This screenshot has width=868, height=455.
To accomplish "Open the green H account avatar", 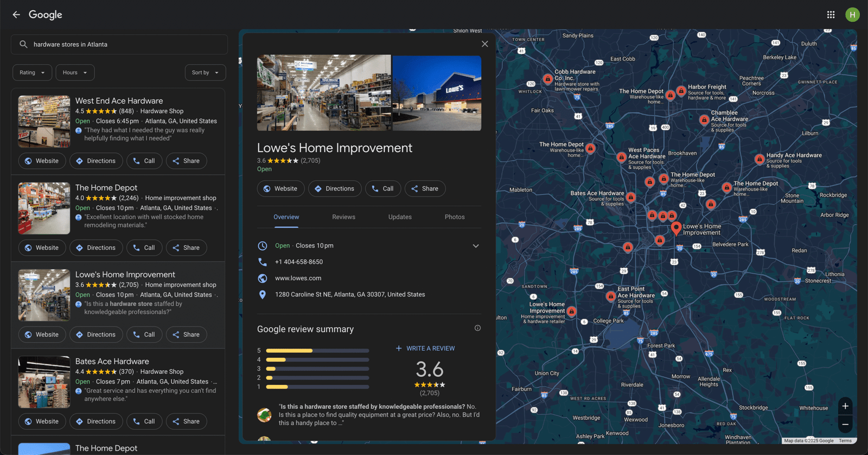I will coord(852,15).
